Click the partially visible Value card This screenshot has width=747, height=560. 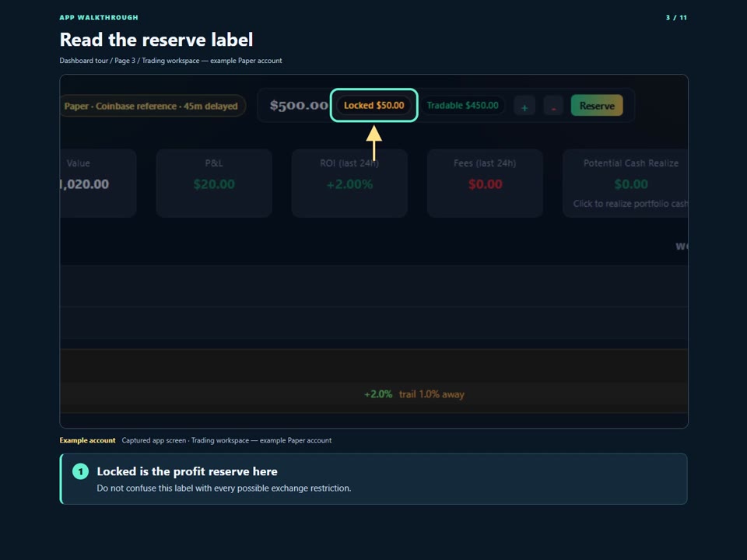coord(98,184)
